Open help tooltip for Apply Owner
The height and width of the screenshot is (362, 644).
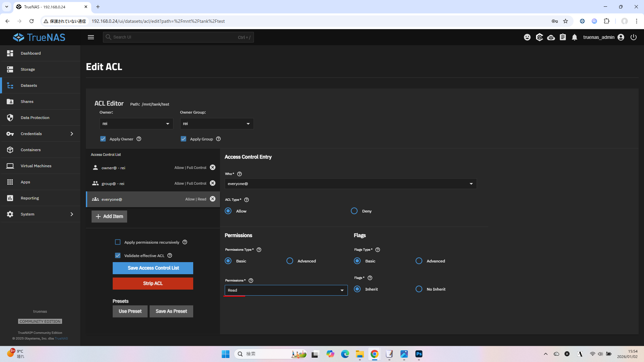139,139
